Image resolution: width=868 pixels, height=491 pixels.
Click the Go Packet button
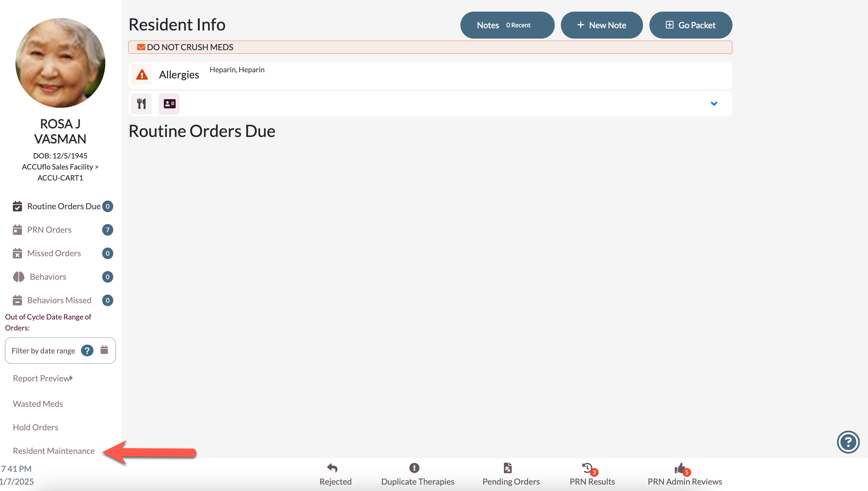[x=690, y=25]
